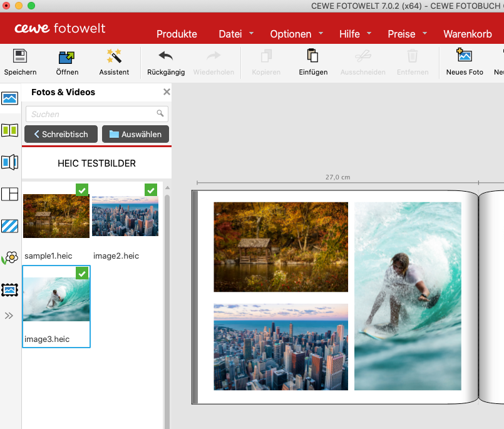This screenshot has width=504, height=429.
Task: Undo with the Rückgängig arrow
Action: pos(166,57)
